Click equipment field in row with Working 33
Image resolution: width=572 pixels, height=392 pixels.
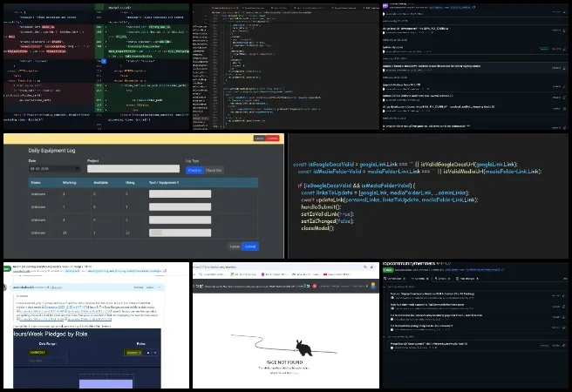(180, 233)
